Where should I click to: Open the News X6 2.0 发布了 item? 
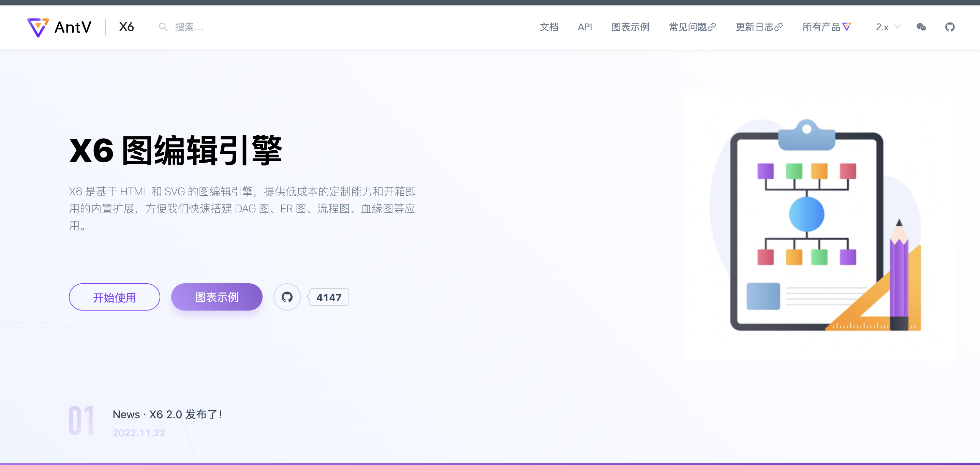(x=167, y=415)
